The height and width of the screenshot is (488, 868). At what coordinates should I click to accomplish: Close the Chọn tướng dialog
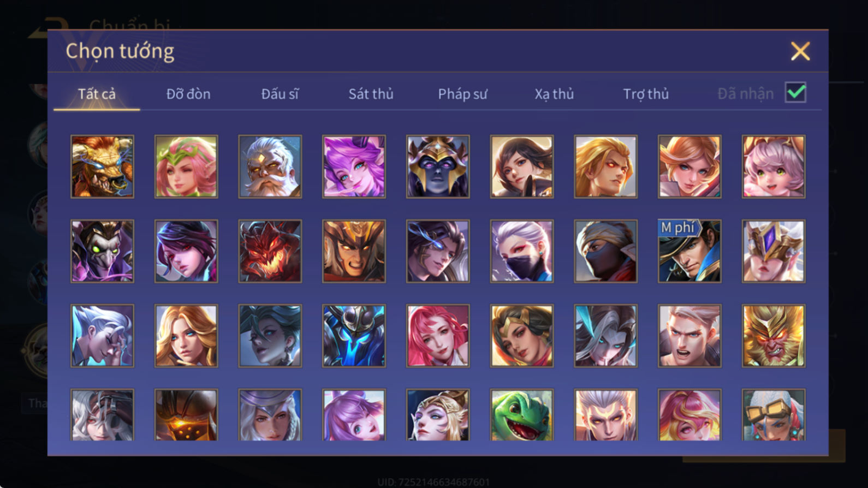coord(800,51)
